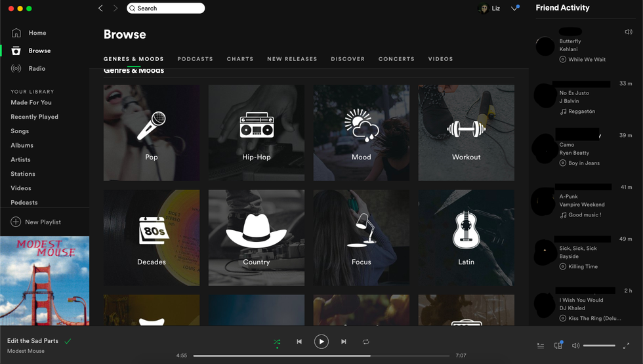Unsave Edit the Sad Parts via green checkmark
The width and height of the screenshot is (643, 364).
pyautogui.click(x=68, y=341)
